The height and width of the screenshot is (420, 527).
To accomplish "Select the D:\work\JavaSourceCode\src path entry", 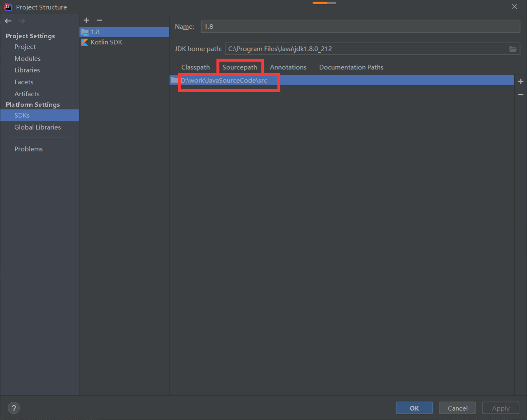I will point(224,81).
